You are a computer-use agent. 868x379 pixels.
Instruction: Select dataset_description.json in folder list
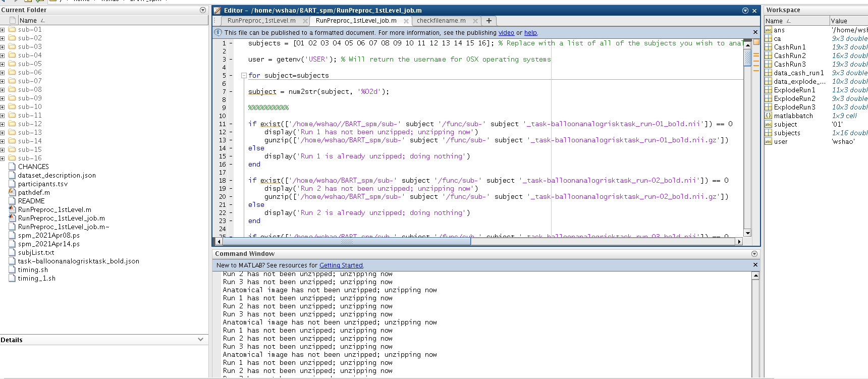[57, 176]
